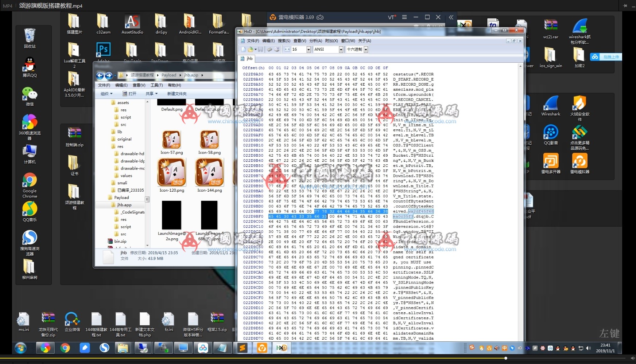
Task: Click the Sublime Text icon in taskbar
Action: [x=242, y=348]
